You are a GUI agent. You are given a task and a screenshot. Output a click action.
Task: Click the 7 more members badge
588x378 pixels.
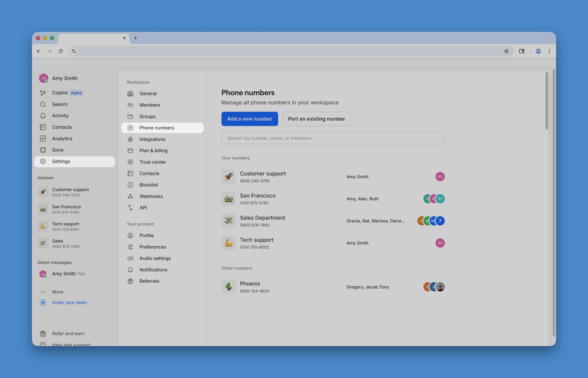click(x=440, y=221)
